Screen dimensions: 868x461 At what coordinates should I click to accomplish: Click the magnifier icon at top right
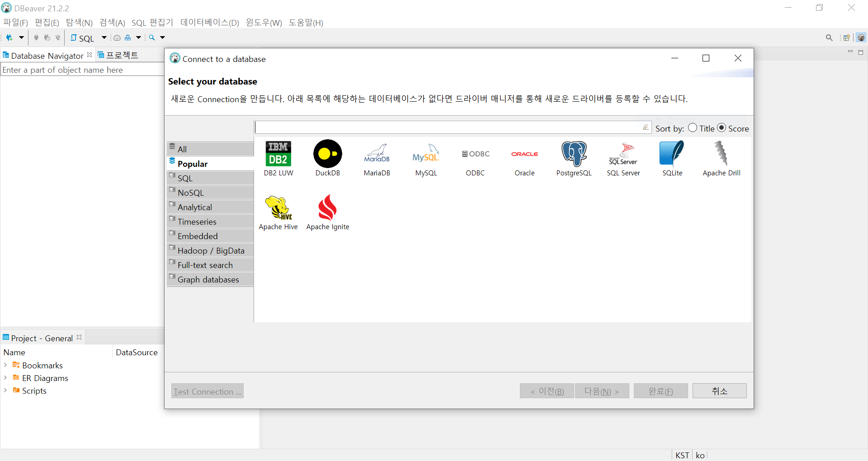[x=829, y=38]
